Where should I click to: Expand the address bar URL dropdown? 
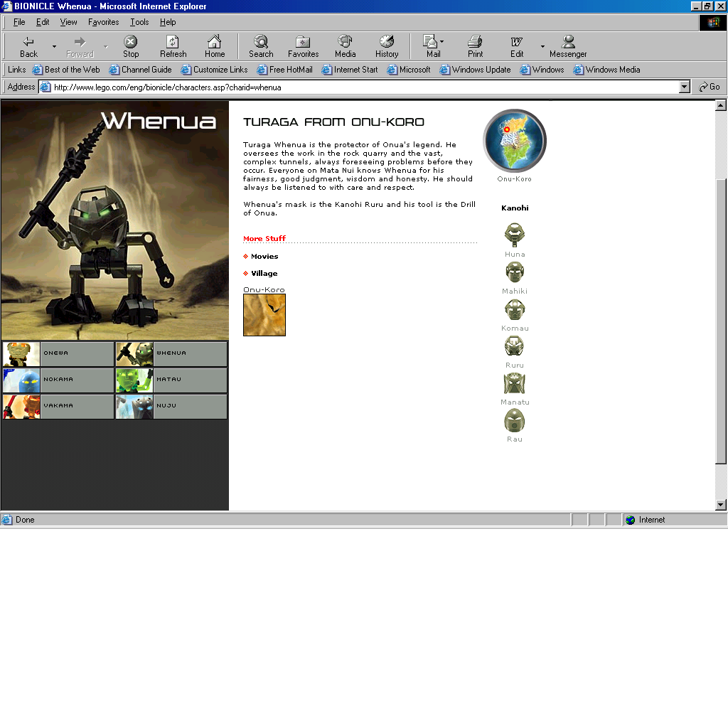pos(685,87)
